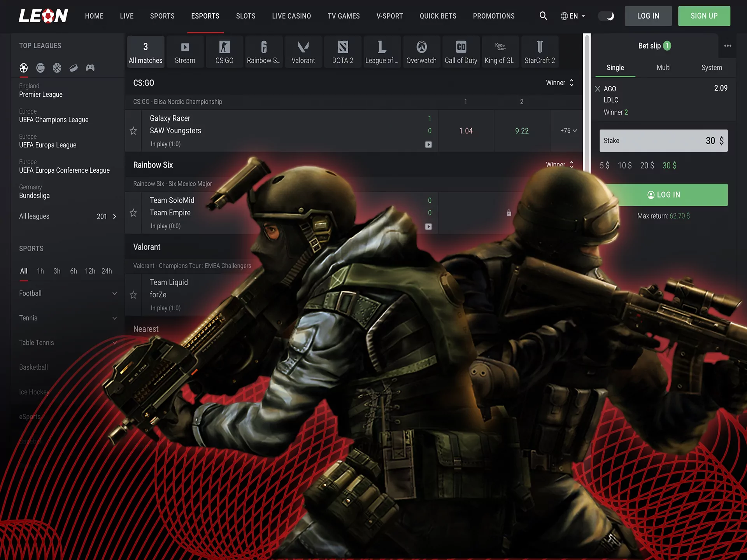
Task: Select 24h time filter
Action: (x=107, y=271)
